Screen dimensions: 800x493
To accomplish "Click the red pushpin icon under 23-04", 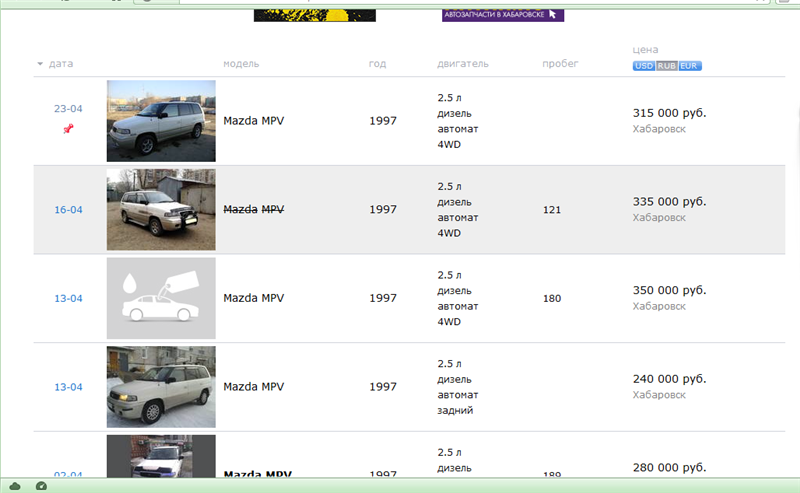I will [68, 129].
